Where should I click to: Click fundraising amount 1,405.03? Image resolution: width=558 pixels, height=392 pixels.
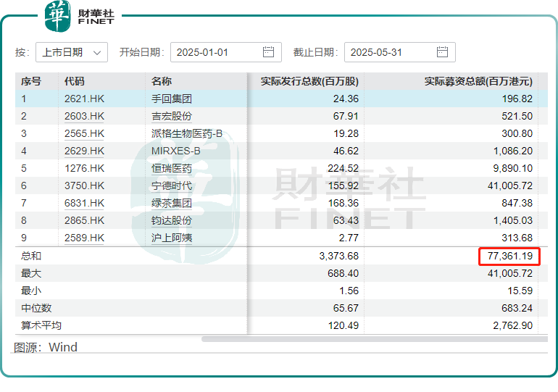tap(513, 220)
